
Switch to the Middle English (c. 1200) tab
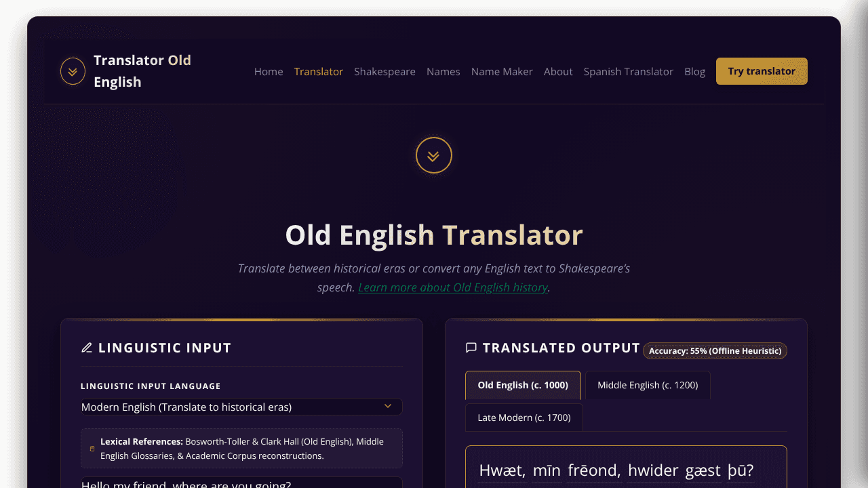[x=648, y=385]
